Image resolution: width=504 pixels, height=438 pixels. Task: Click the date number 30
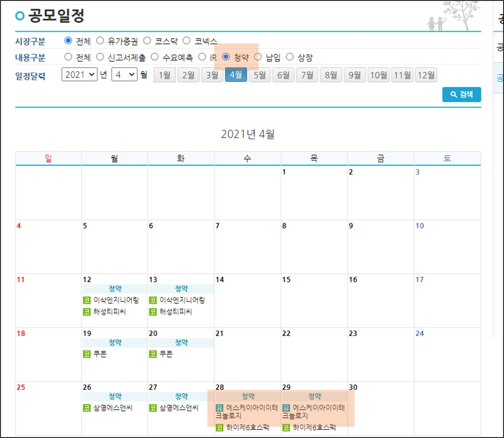click(x=353, y=387)
